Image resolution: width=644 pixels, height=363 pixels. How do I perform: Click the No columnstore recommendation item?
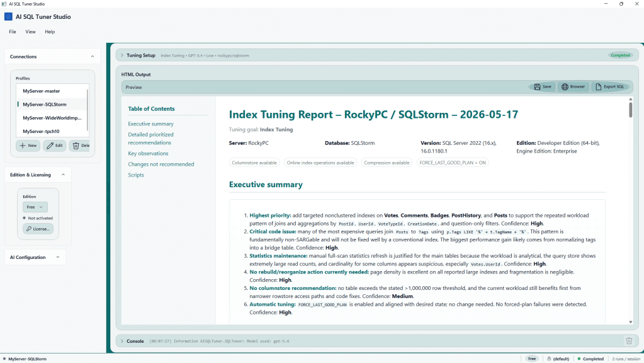click(415, 292)
